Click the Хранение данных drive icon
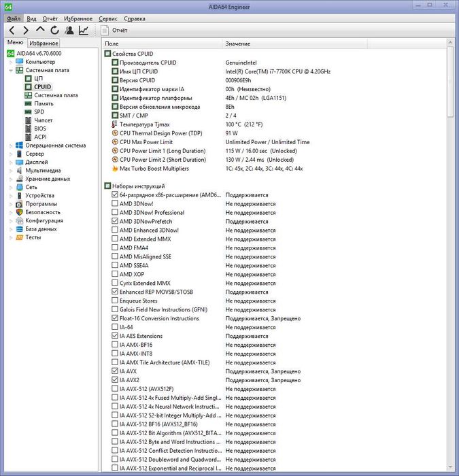The image size is (459, 476). click(20, 179)
